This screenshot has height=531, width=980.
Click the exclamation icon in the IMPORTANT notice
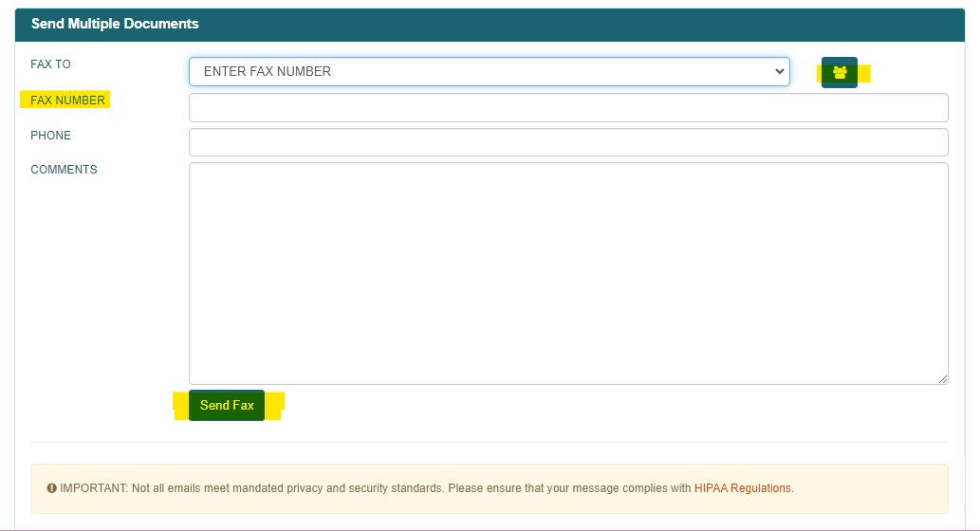click(x=52, y=488)
